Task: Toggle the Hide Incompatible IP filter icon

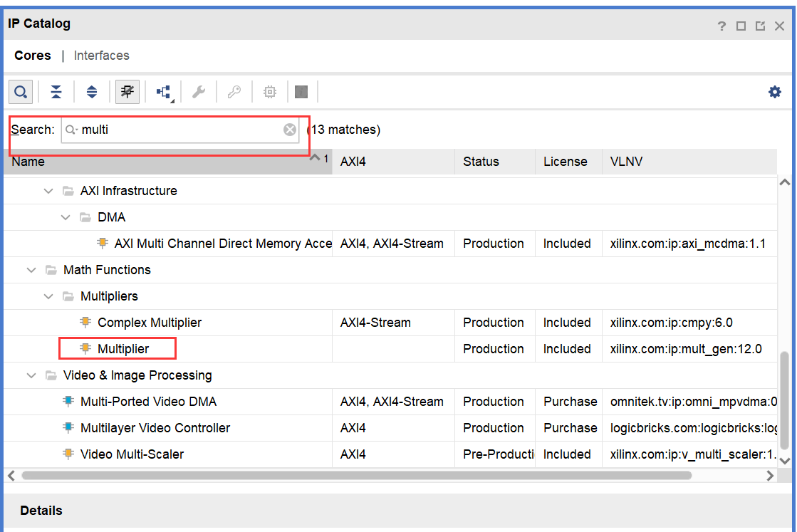Action: (127, 92)
